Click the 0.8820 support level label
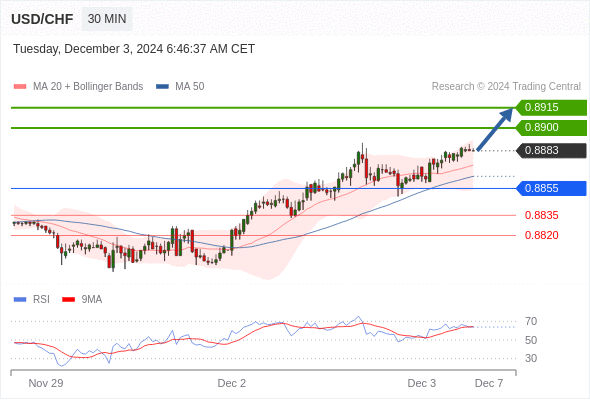Image resolution: width=590 pixels, height=400 pixels. tap(541, 236)
